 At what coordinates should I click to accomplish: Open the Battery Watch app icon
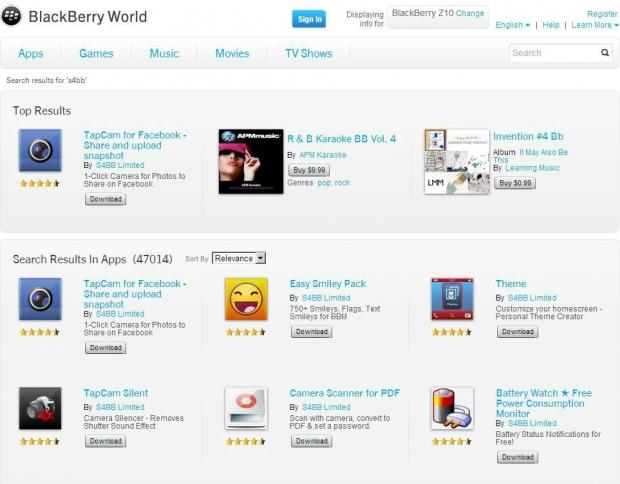pyautogui.click(x=452, y=408)
